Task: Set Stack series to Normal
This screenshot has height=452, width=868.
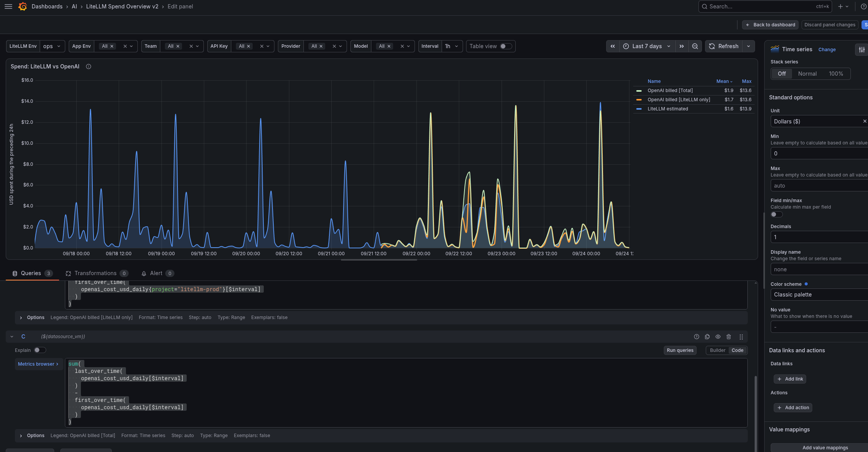Action: click(807, 74)
